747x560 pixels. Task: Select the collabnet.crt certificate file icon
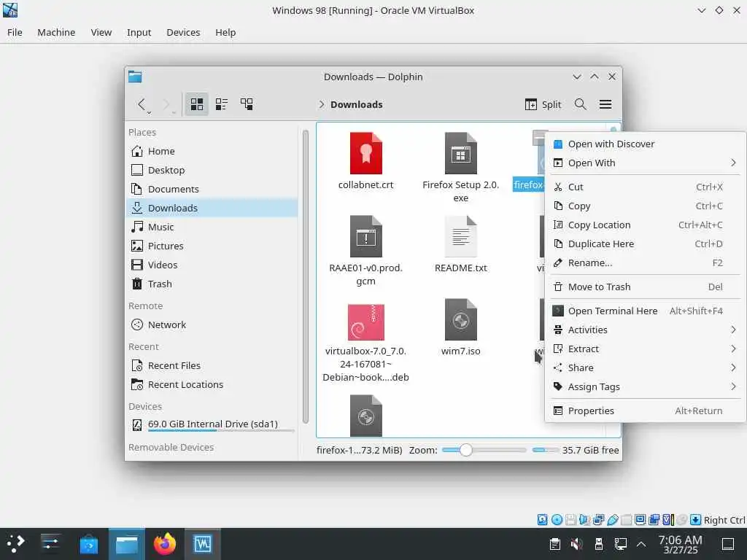pos(366,153)
